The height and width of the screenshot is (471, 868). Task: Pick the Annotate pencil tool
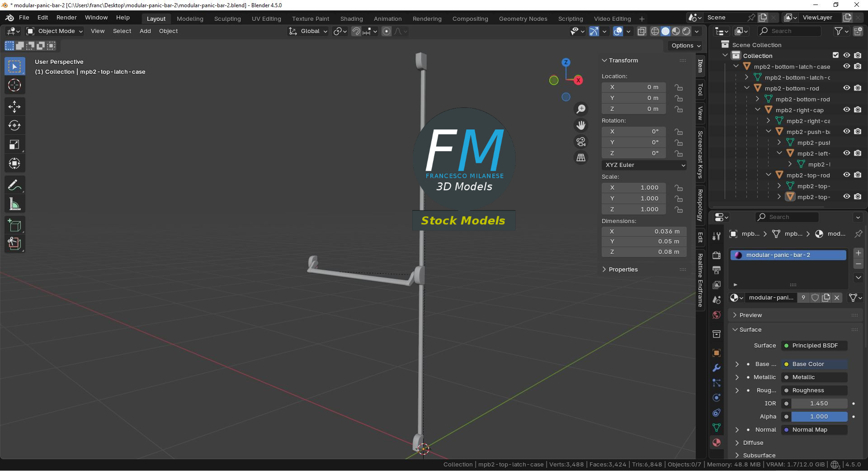click(x=14, y=186)
